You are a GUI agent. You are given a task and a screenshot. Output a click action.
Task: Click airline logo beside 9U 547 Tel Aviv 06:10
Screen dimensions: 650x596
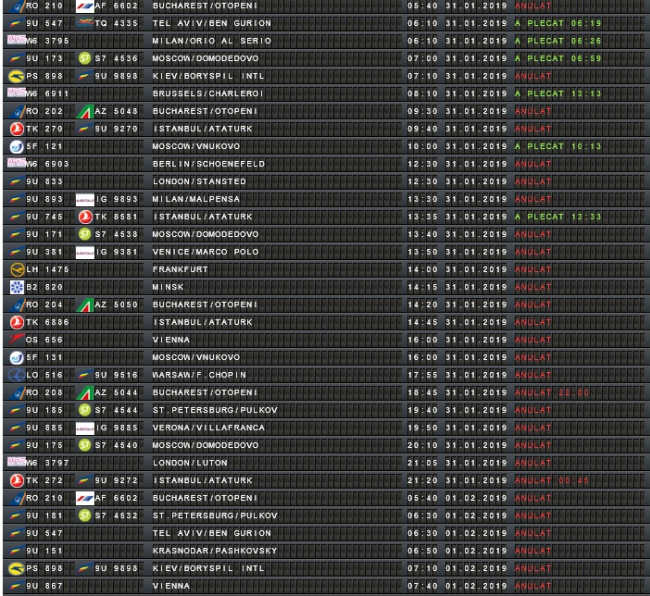pyautogui.click(x=16, y=24)
